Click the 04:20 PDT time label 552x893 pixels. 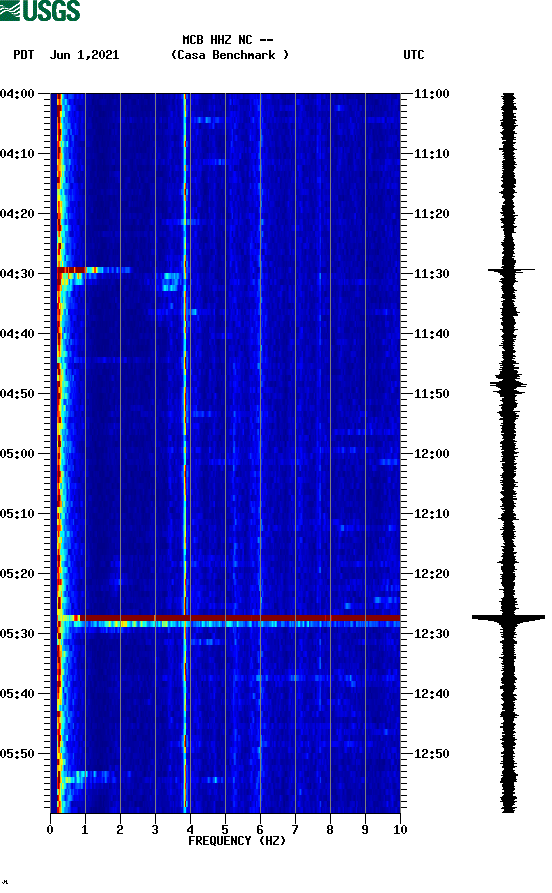coord(17,214)
